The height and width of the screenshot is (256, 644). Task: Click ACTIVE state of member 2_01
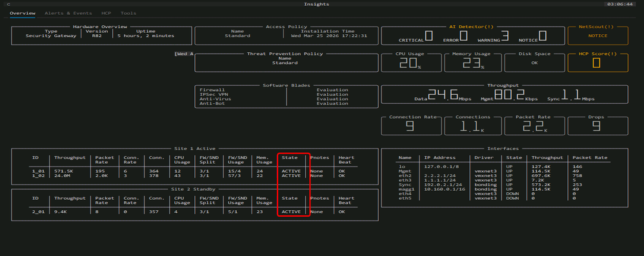coord(291,212)
